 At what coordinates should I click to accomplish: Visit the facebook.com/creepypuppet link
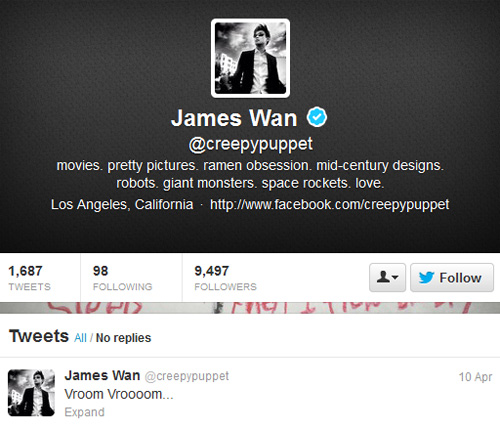pos(329,204)
